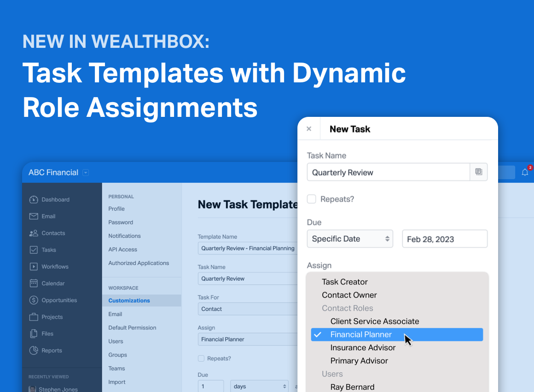The width and height of the screenshot is (534, 392).
Task: Click the Reports pie chart icon
Action: [x=33, y=351]
